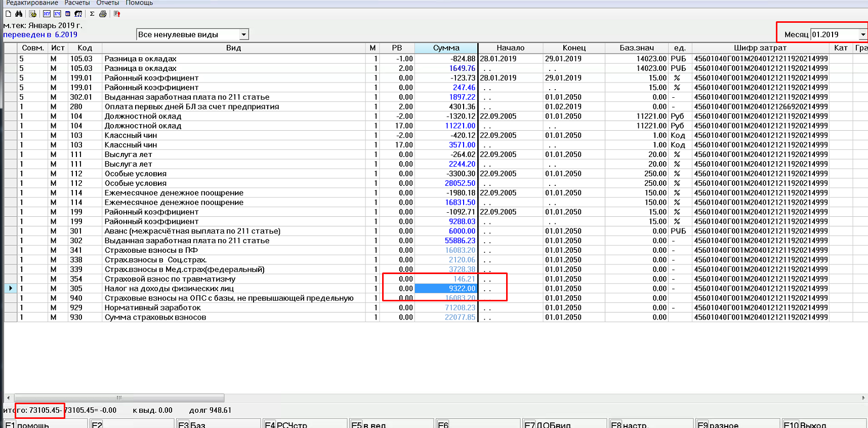This screenshot has height=428, width=868.
Task: Click the F4 РСЧстр button
Action: tap(305, 424)
